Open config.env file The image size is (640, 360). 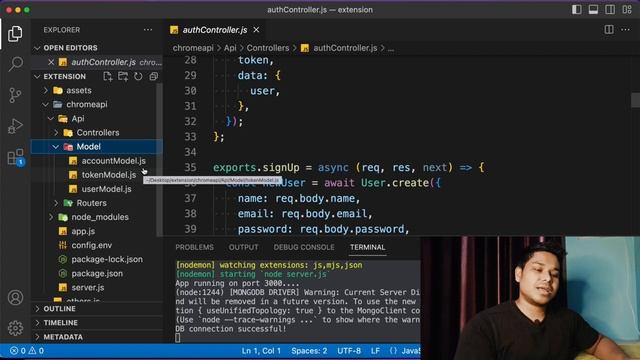(91, 245)
